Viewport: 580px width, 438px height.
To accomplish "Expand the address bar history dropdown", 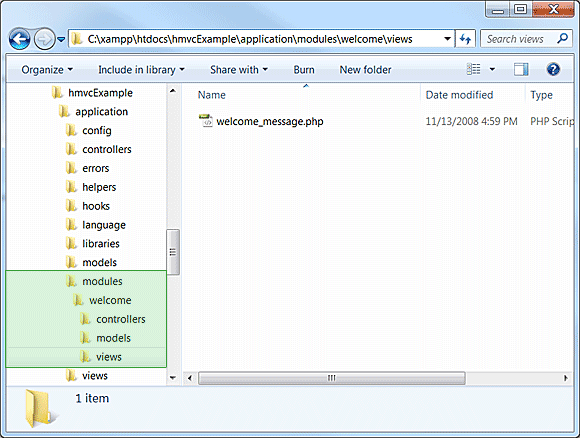I will (447, 38).
